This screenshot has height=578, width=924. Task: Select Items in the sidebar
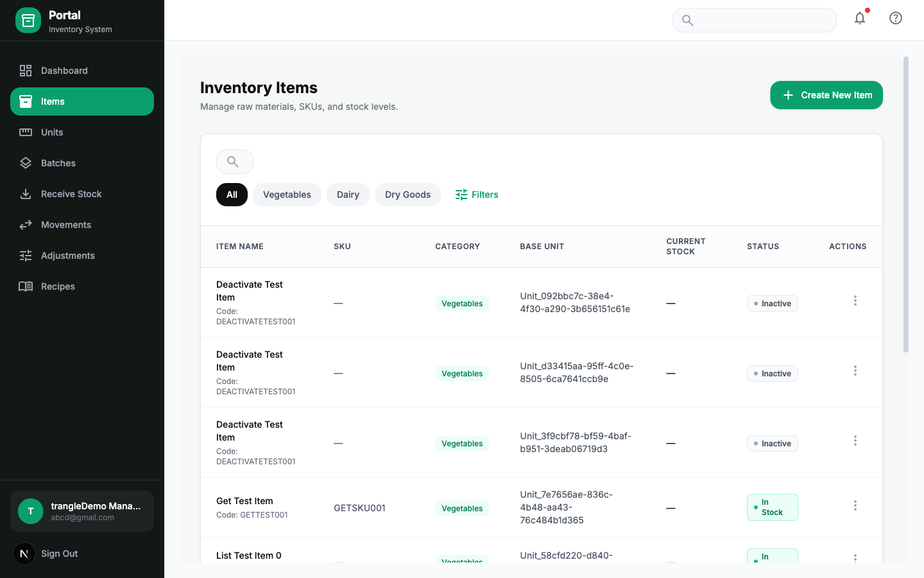pyautogui.click(x=82, y=101)
